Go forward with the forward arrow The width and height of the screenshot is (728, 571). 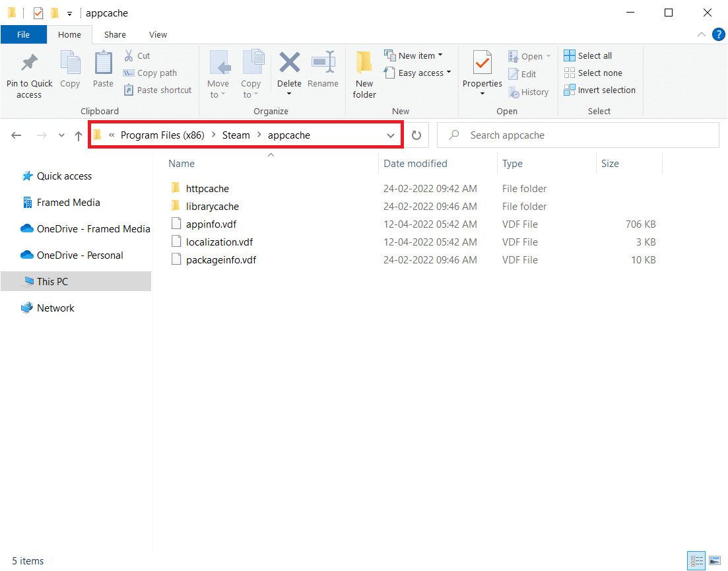point(42,135)
